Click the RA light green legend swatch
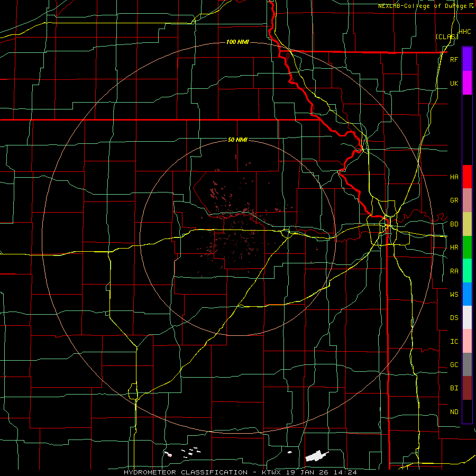The height and width of the screenshot is (476, 476). [467, 271]
